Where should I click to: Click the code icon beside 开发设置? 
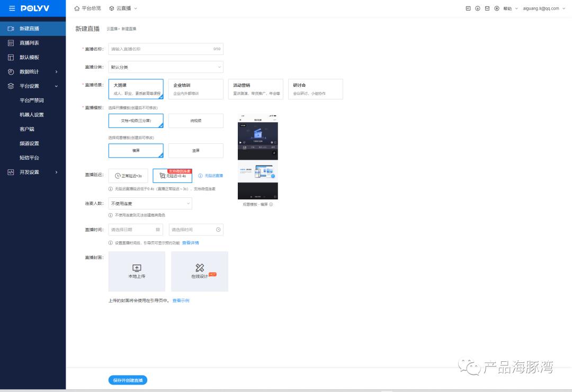coord(11,172)
